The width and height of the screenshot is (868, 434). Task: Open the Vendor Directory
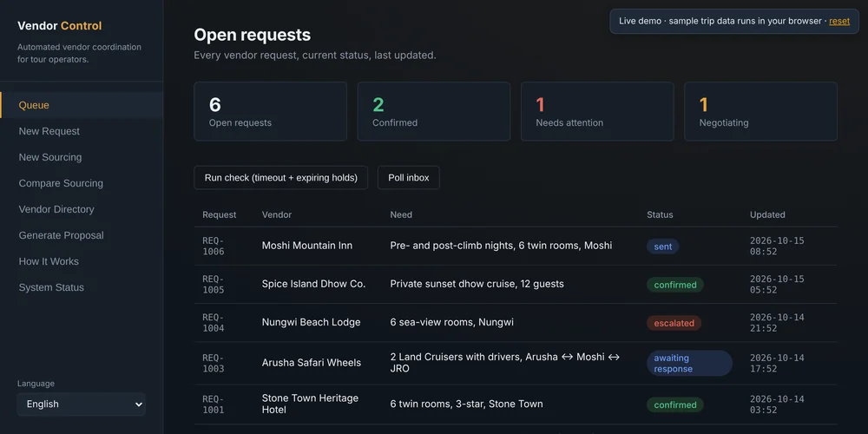[82, 209]
